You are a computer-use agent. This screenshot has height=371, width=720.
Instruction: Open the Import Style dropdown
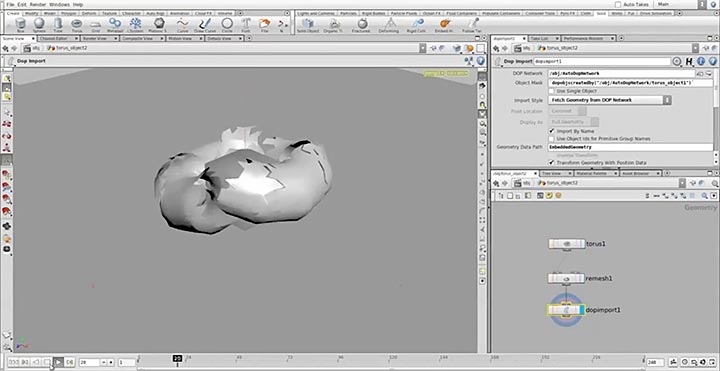click(x=610, y=100)
